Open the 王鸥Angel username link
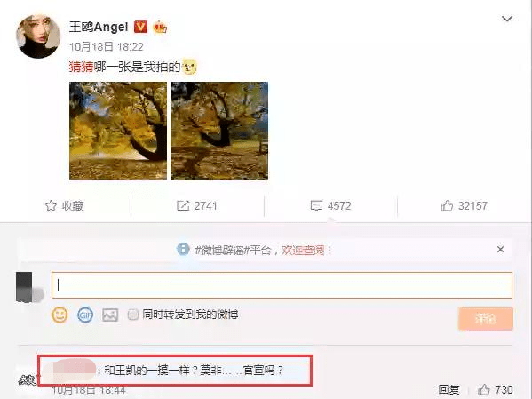The width and height of the screenshot is (532, 399). click(99, 27)
